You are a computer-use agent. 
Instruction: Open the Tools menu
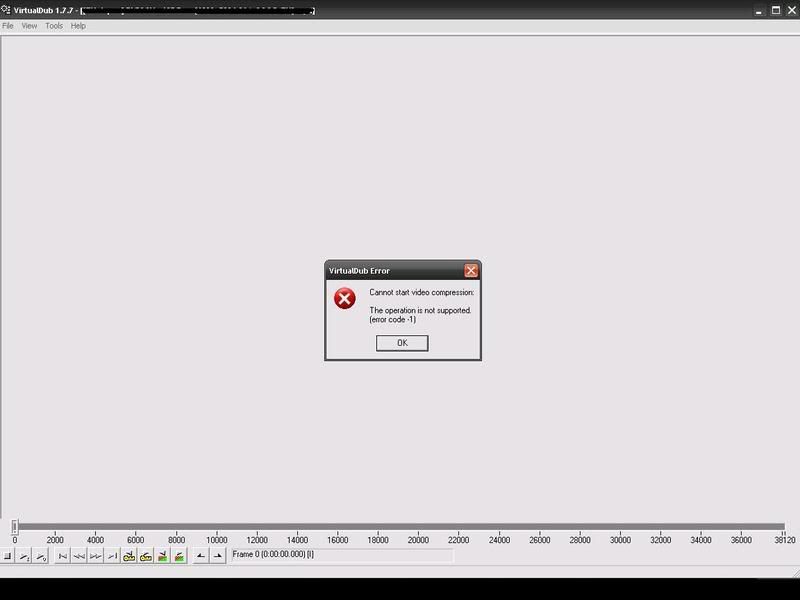tap(54, 26)
